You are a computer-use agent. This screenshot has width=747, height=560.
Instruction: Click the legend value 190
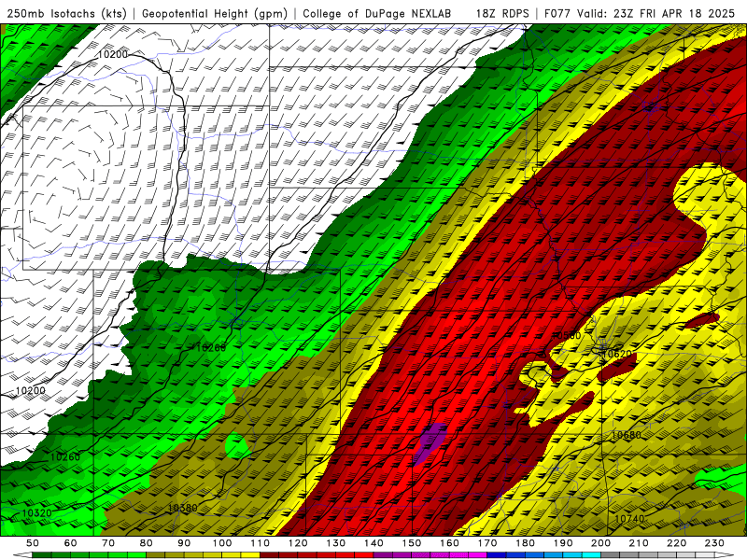pyautogui.click(x=563, y=543)
